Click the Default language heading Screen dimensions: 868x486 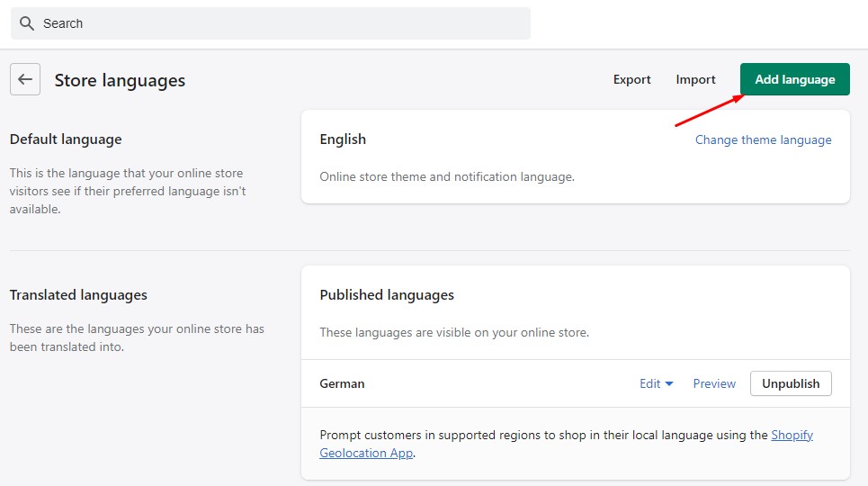pos(66,139)
